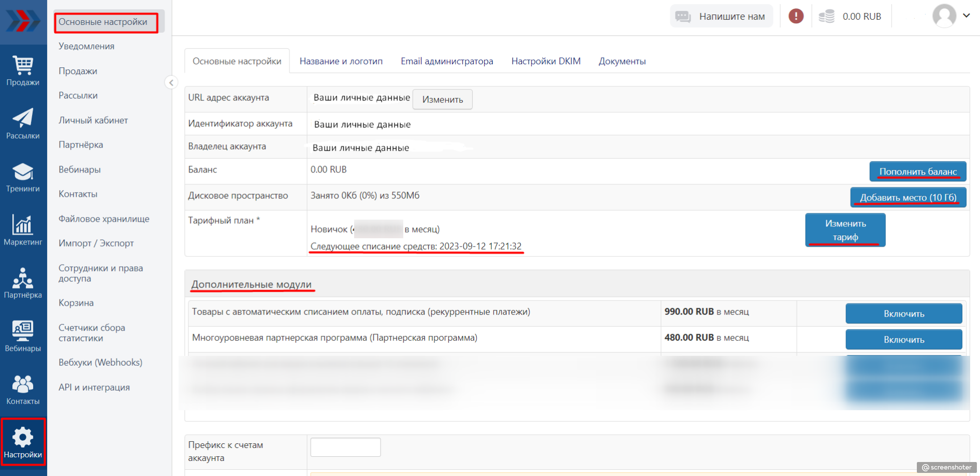Select Файловое хранилище in settings menu
Image resolution: width=980 pixels, height=476 pixels.
click(x=104, y=219)
